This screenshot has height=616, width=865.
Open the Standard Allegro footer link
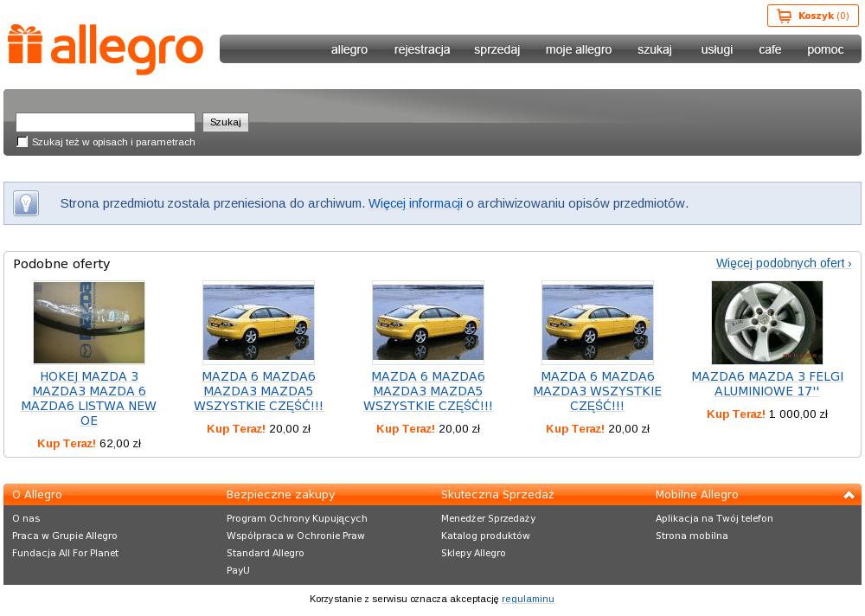pyautogui.click(x=265, y=553)
